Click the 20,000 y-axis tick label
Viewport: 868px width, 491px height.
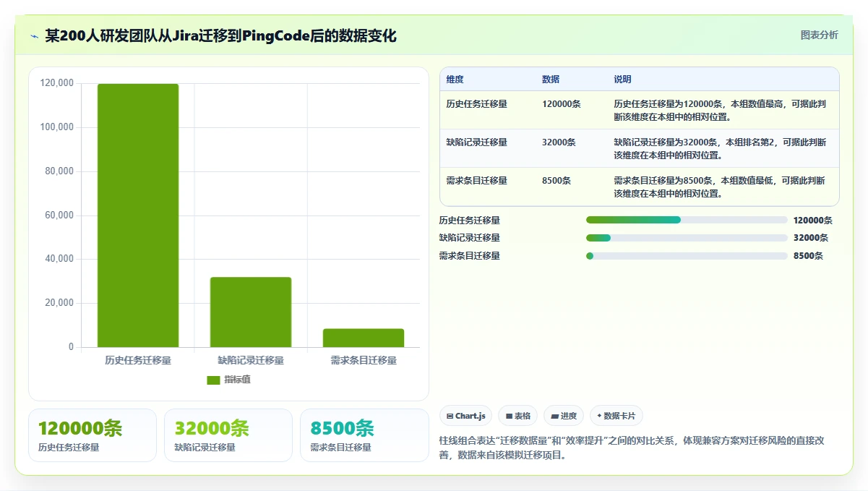[x=59, y=303]
